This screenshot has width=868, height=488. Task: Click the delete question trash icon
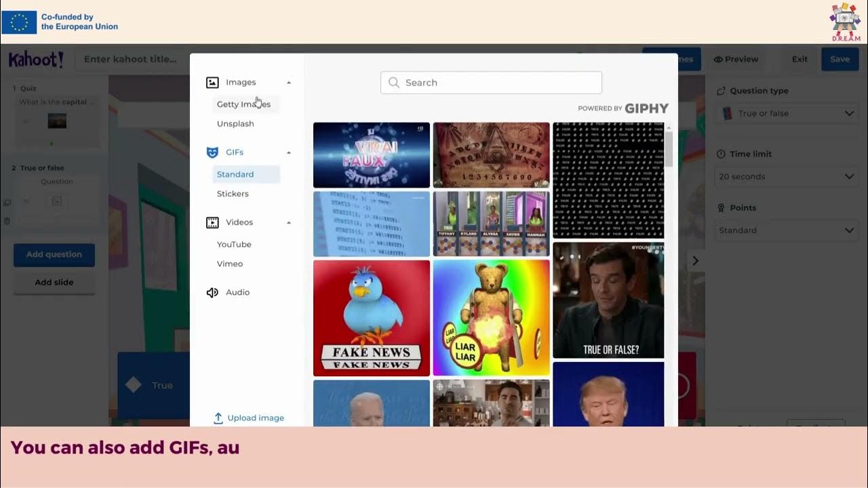[x=7, y=221]
